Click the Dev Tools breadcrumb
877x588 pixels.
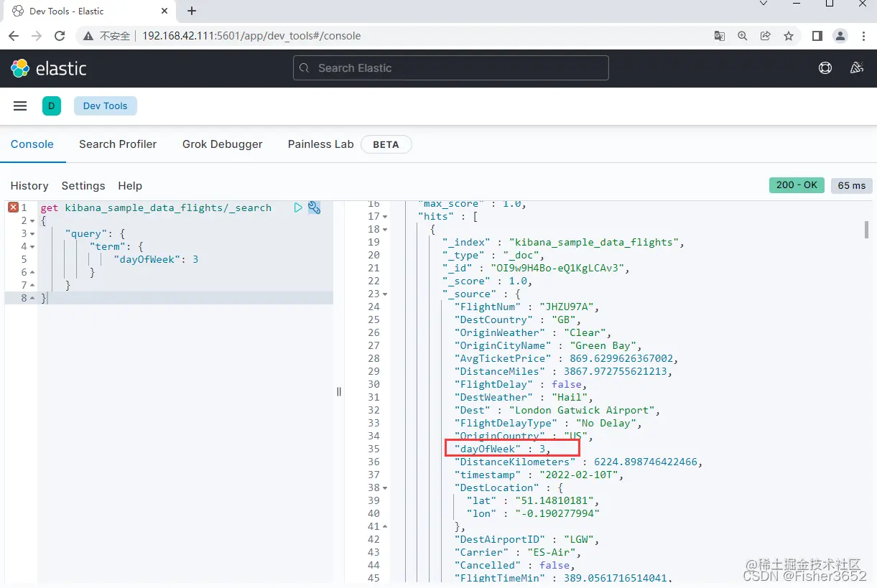click(106, 106)
